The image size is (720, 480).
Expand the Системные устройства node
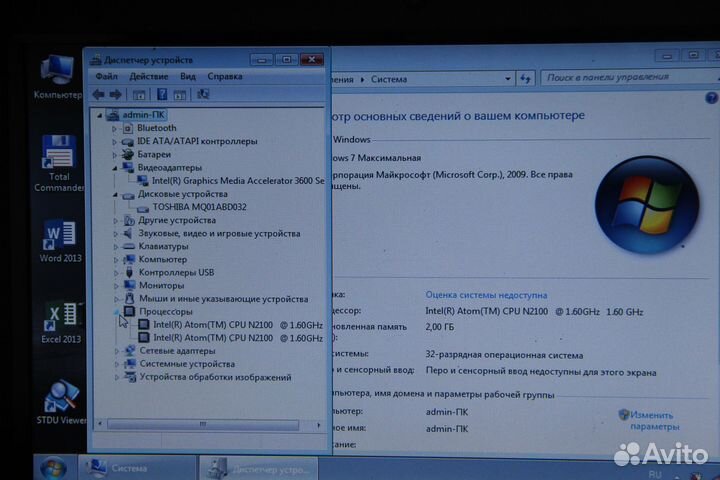click(117, 364)
